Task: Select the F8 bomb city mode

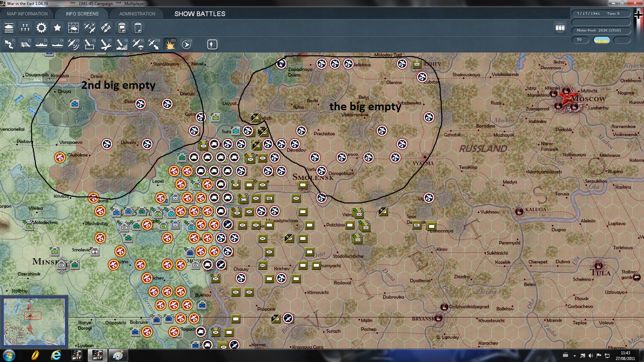Action: 122,44
